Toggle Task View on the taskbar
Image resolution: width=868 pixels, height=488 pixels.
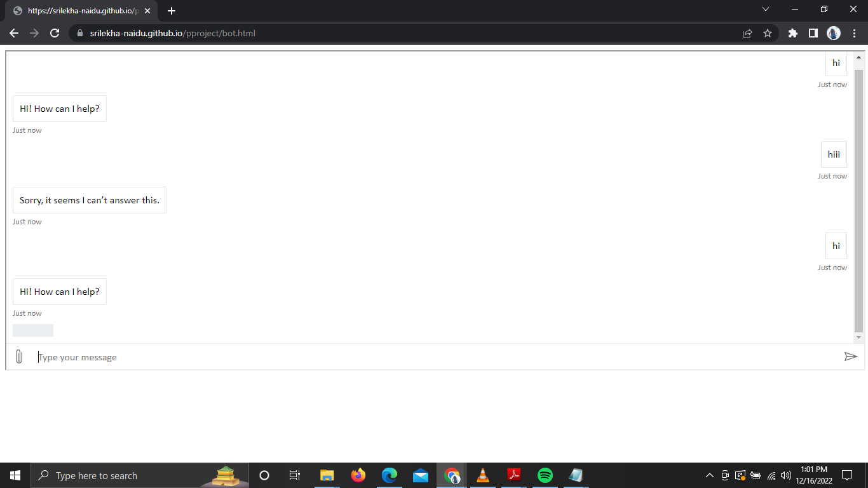[294, 475]
